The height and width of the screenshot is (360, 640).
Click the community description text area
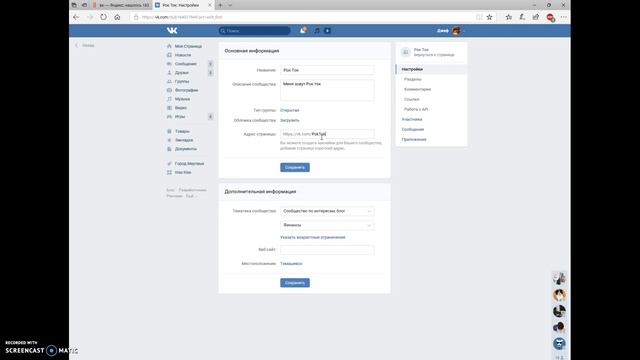(x=327, y=90)
